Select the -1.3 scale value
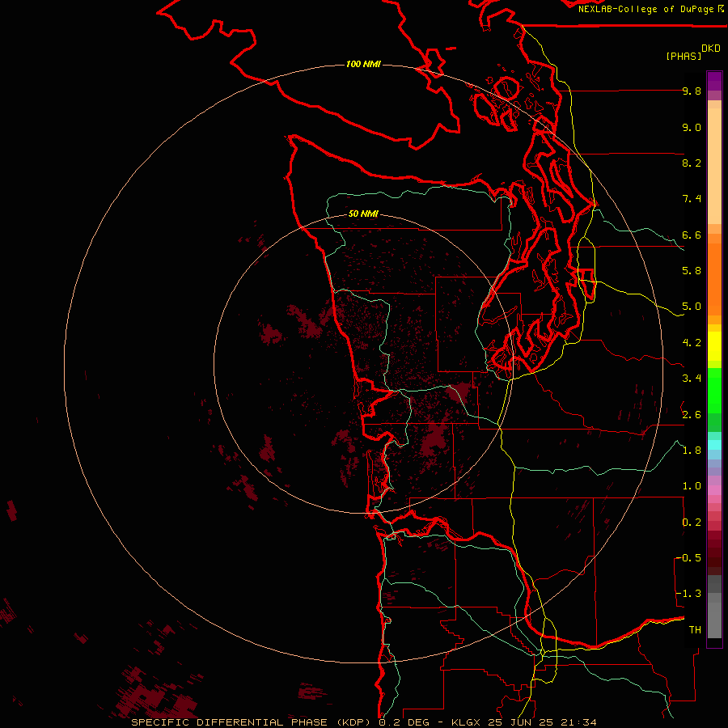 point(688,594)
